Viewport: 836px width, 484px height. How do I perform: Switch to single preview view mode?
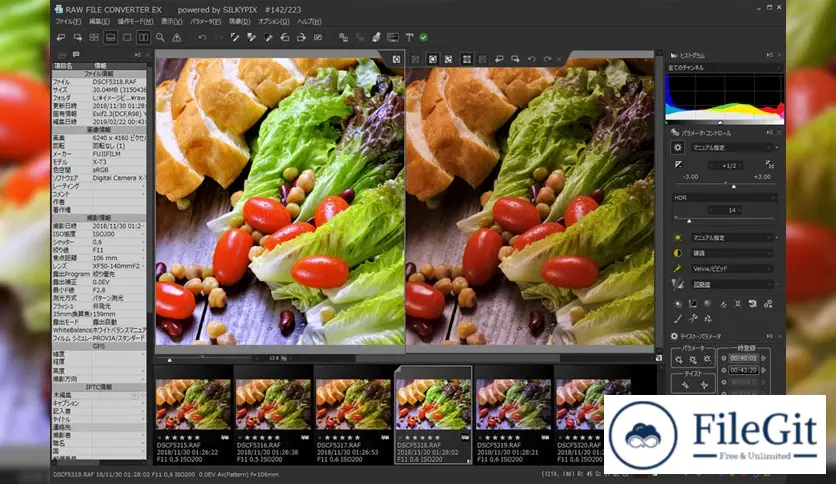(127, 37)
